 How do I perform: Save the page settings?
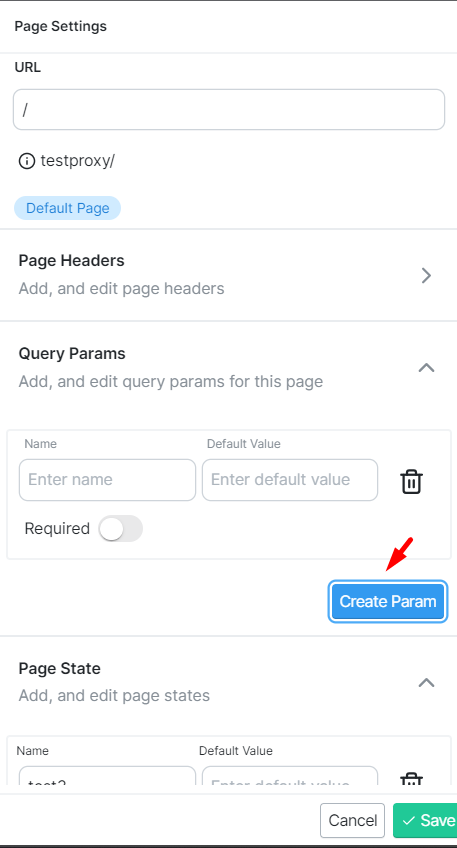point(427,820)
